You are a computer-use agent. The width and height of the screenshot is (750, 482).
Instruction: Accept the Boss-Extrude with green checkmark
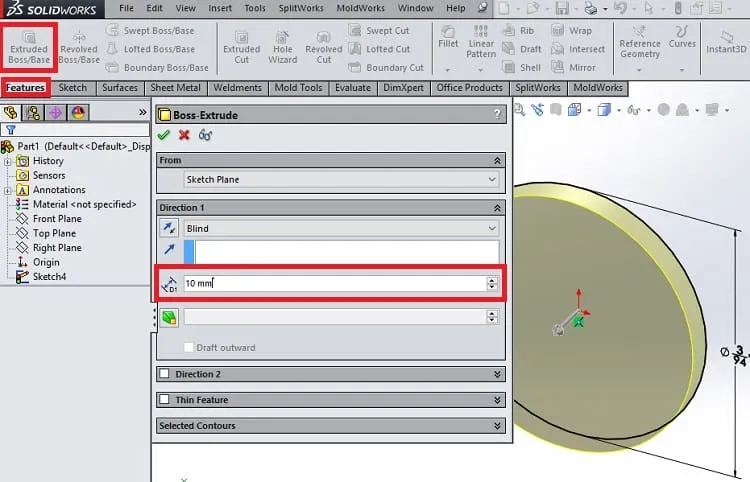(x=164, y=135)
